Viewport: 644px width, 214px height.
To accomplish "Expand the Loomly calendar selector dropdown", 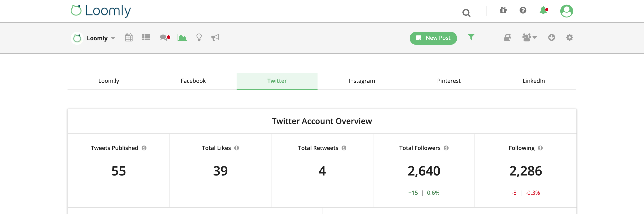I will tap(113, 38).
